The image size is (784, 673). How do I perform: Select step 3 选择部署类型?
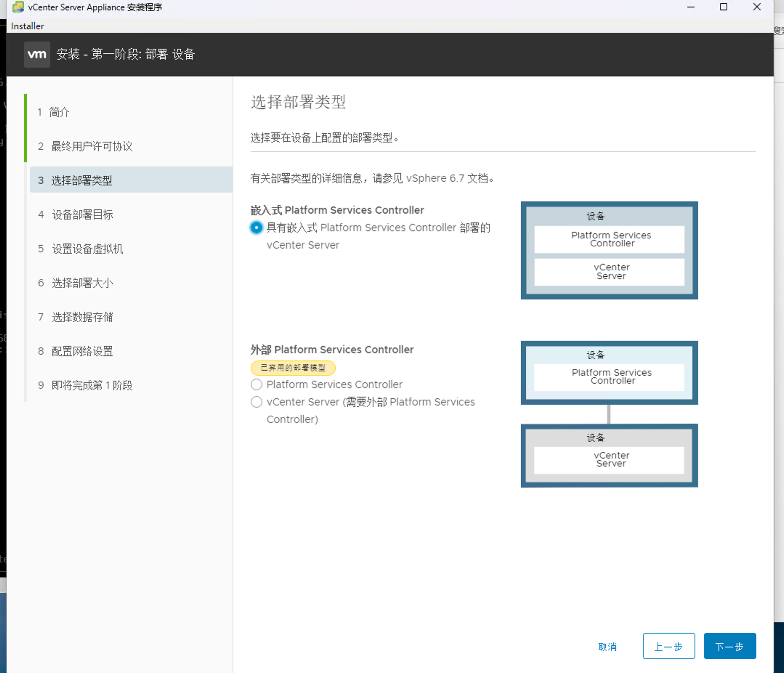click(x=131, y=180)
